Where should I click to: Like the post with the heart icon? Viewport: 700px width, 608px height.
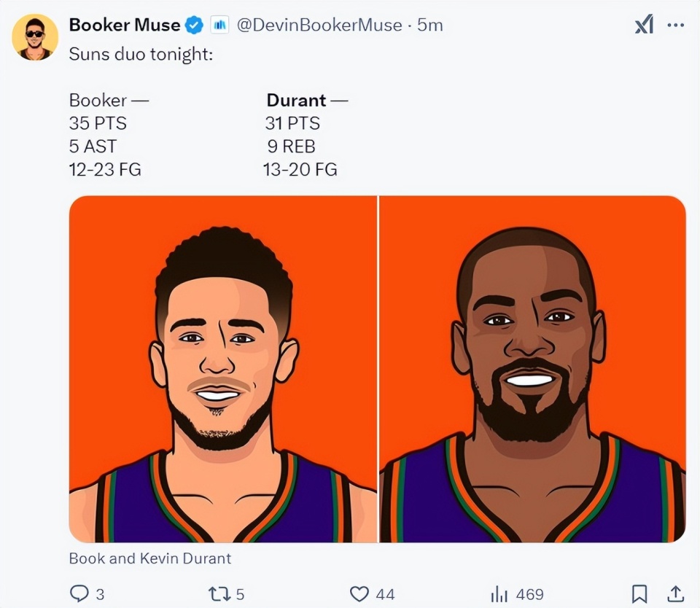[359, 594]
